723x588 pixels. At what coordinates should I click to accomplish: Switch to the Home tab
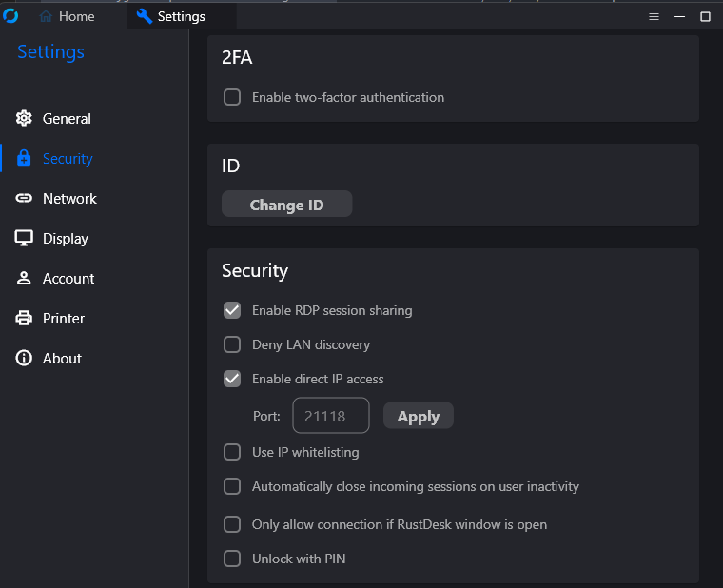(68, 17)
